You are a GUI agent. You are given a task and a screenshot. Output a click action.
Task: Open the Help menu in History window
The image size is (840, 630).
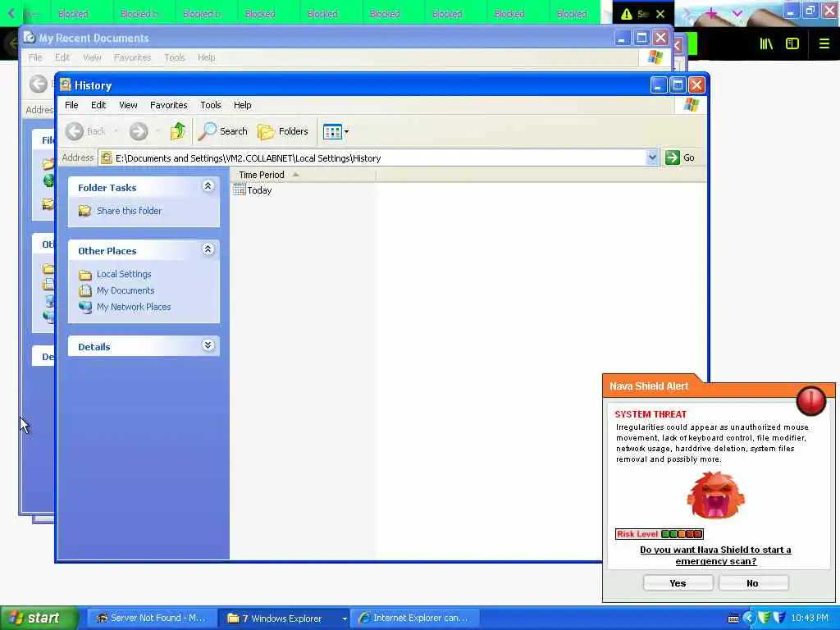(x=242, y=105)
